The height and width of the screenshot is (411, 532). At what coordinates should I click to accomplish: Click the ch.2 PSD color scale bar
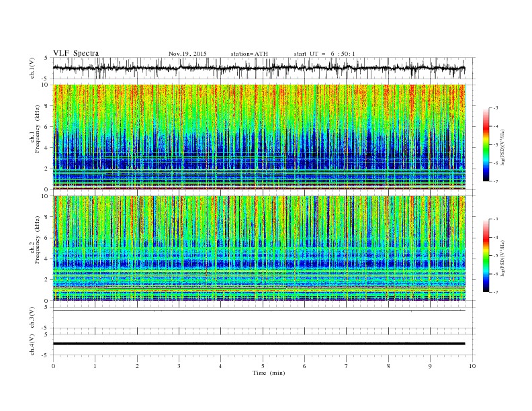(486, 255)
